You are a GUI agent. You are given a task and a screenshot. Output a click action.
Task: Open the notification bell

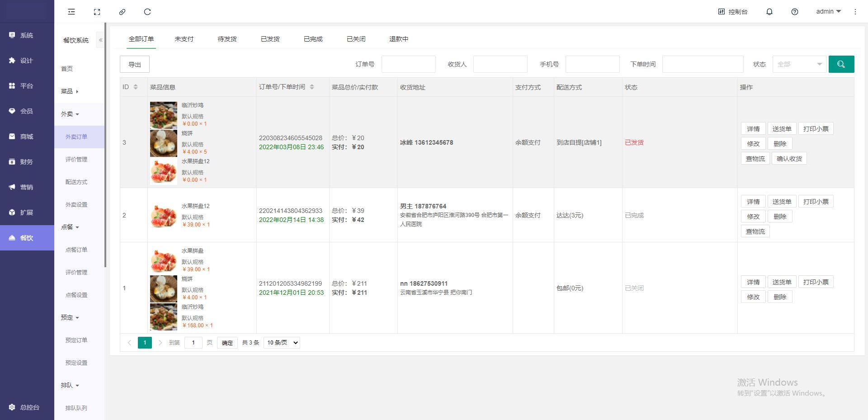tap(769, 12)
